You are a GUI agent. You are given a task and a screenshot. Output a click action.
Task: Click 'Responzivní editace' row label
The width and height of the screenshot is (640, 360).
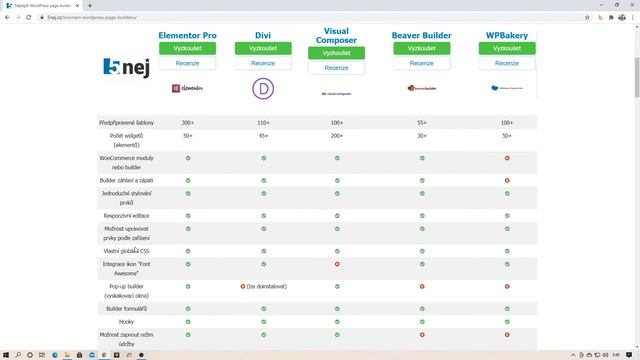tap(127, 216)
